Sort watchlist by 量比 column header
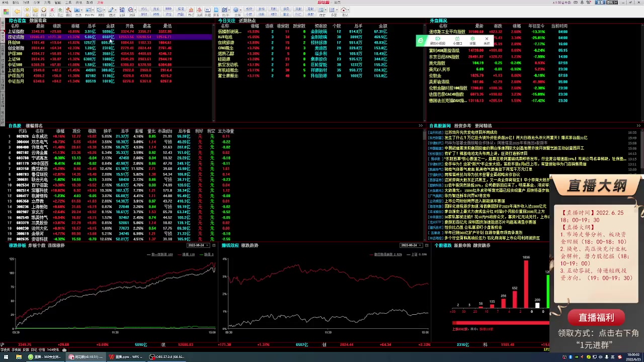644x362 pixels. 151,131
